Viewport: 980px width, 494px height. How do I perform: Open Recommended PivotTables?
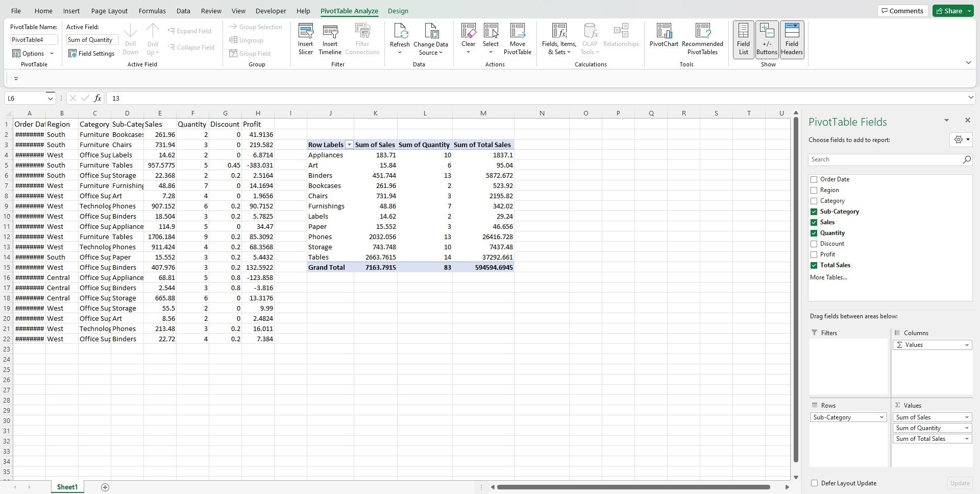click(x=702, y=39)
